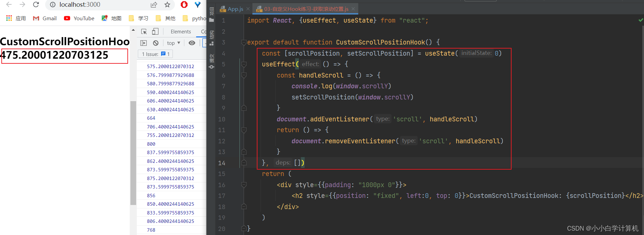The width and height of the screenshot is (644, 235).
Task: Show the console sidebar
Action: [144, 43]
